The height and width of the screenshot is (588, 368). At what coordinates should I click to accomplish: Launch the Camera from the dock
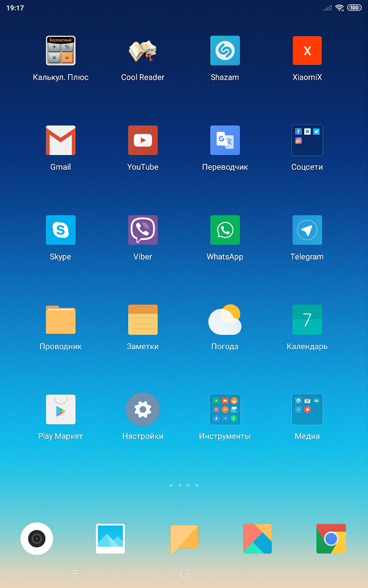(37, 538)
